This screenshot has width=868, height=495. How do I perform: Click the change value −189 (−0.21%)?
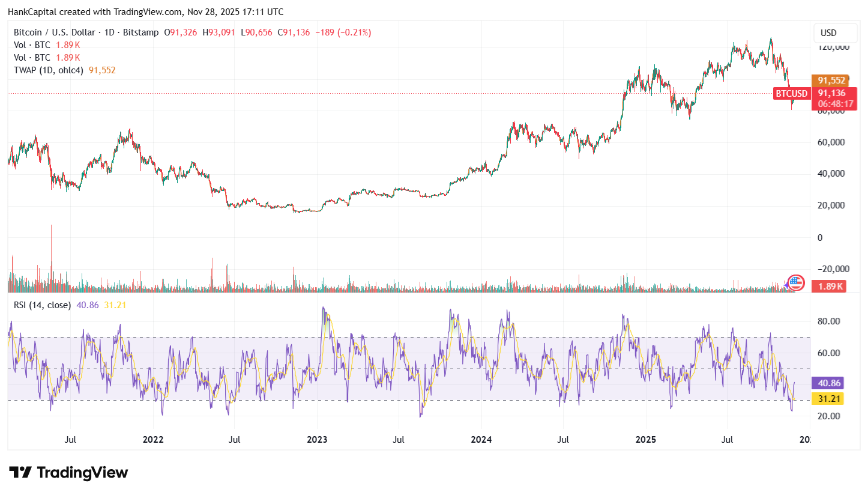343,32
